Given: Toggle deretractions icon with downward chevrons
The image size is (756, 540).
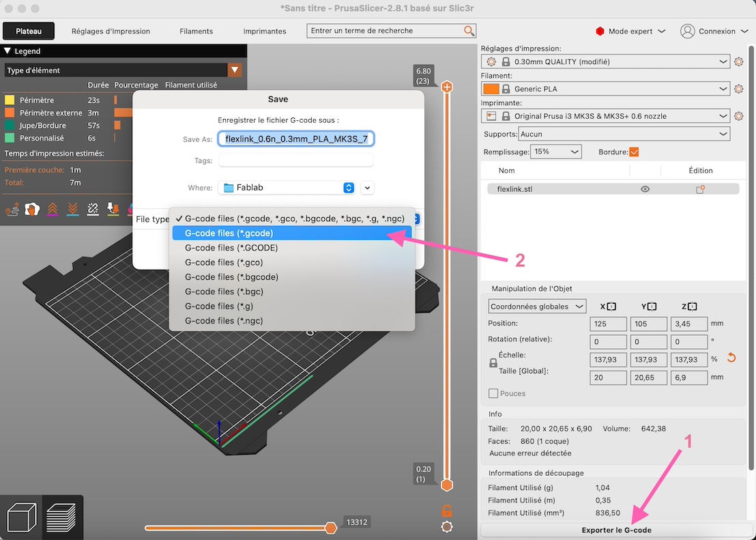Looking at the screenshot, I should 72,209.
